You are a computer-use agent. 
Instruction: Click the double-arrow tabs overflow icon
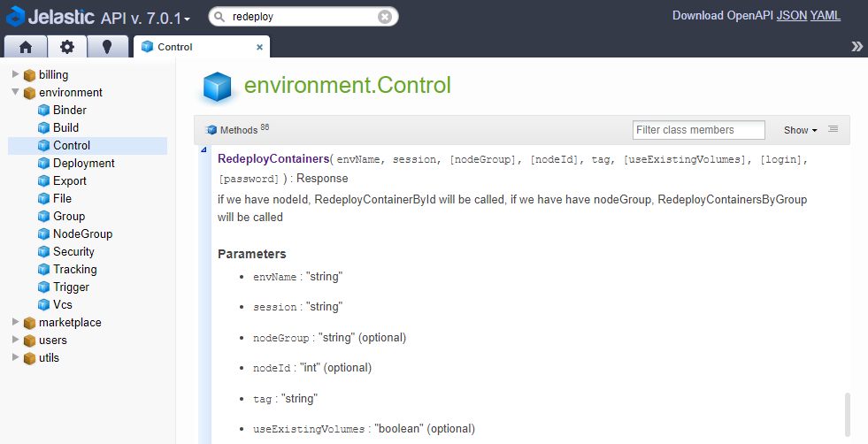point(856,47)
